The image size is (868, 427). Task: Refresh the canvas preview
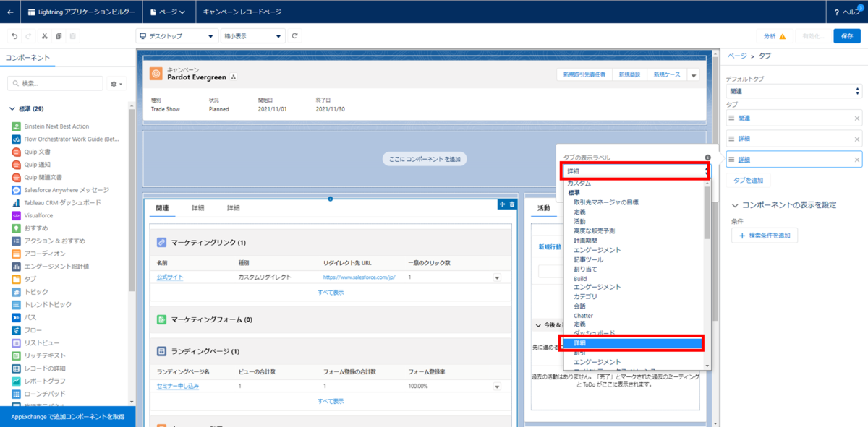[294, 35]
